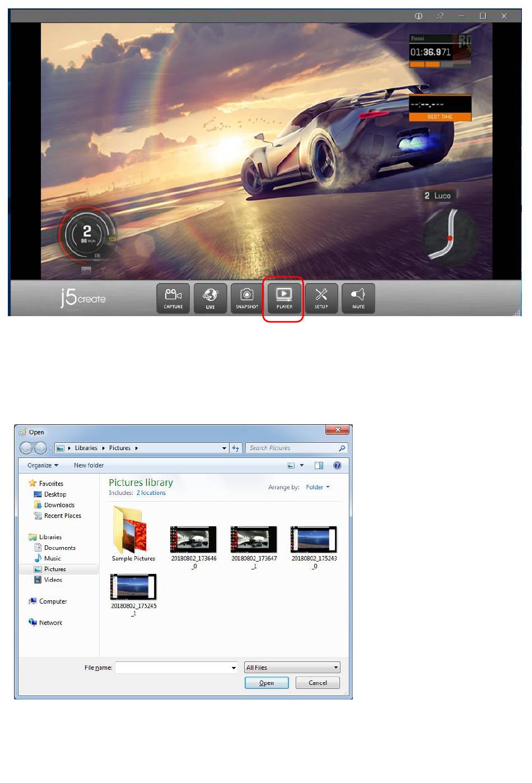Expand the File name history dropdown
Screen dimensions: 532x783
[x=234, y=668]
